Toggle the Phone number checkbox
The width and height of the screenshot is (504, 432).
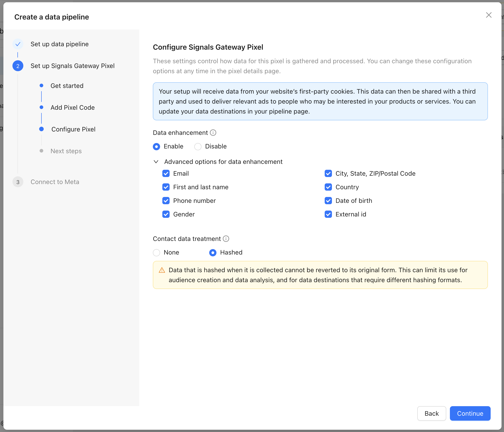pyautogui.click(x=166, y=201)
